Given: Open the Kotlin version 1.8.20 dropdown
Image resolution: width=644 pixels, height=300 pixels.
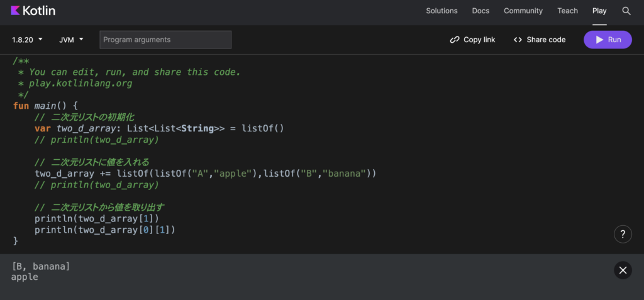Looking at the screenshot, I should tap(27, 40).
